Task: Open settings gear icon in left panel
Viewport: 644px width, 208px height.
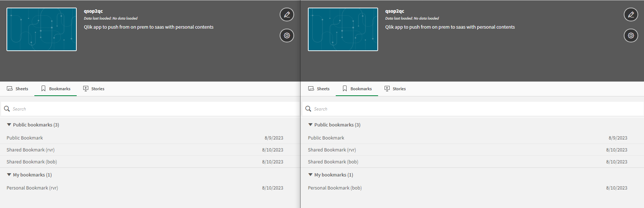Action: click(x=287, y=36)
